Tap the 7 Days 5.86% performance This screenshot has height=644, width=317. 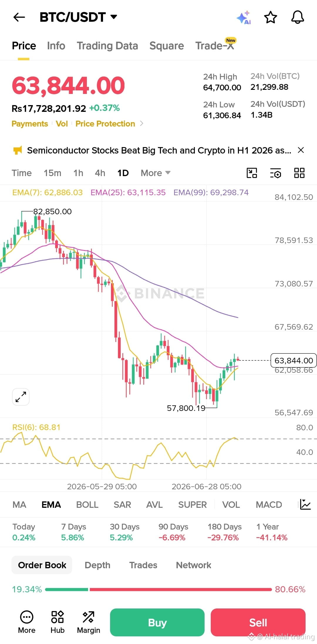point(73,532)
